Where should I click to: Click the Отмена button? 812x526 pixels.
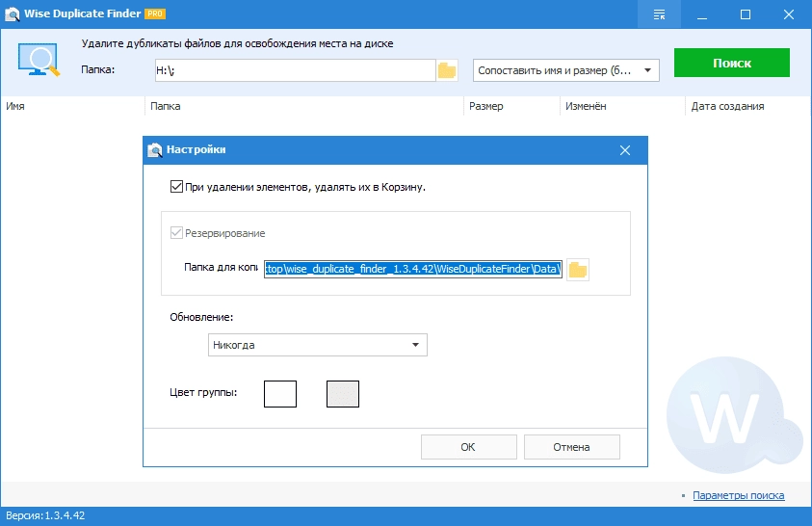coord(572,447)
